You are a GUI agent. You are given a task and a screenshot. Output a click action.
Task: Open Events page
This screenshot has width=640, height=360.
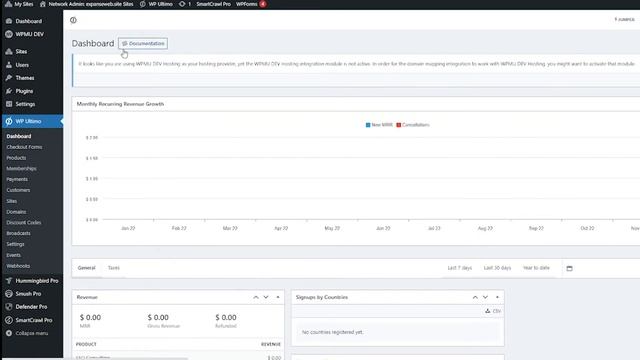point(13,255)
